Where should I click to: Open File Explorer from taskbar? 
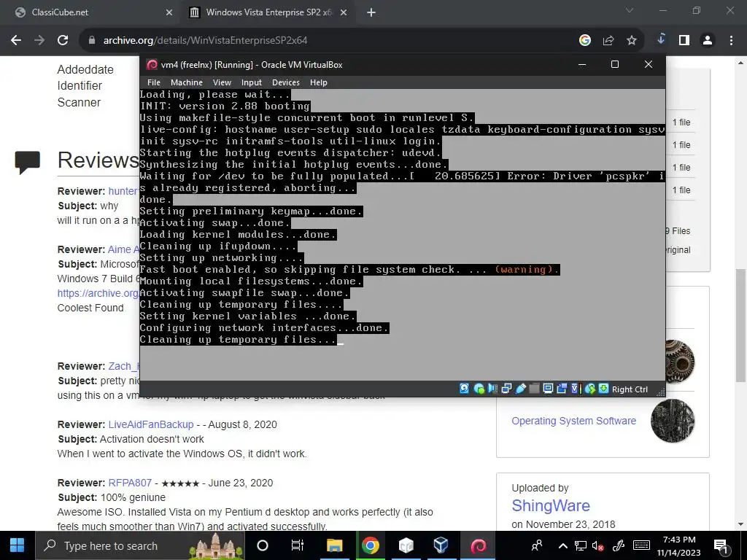click(334, 545)
